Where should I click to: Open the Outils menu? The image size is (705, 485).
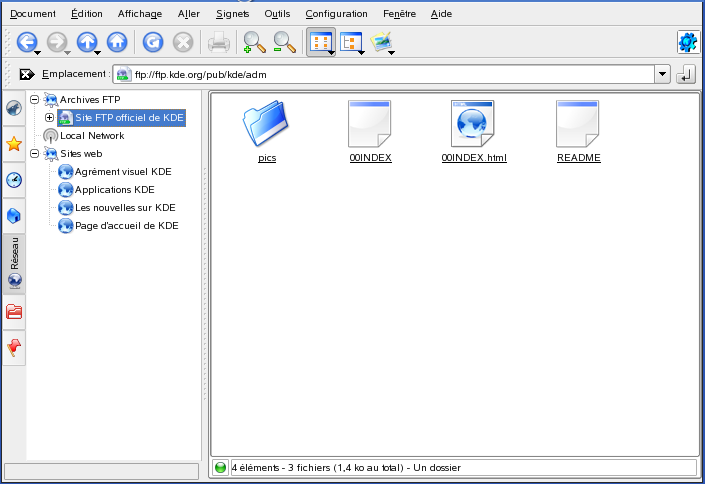pyautogui.click(x=277, y=14)
